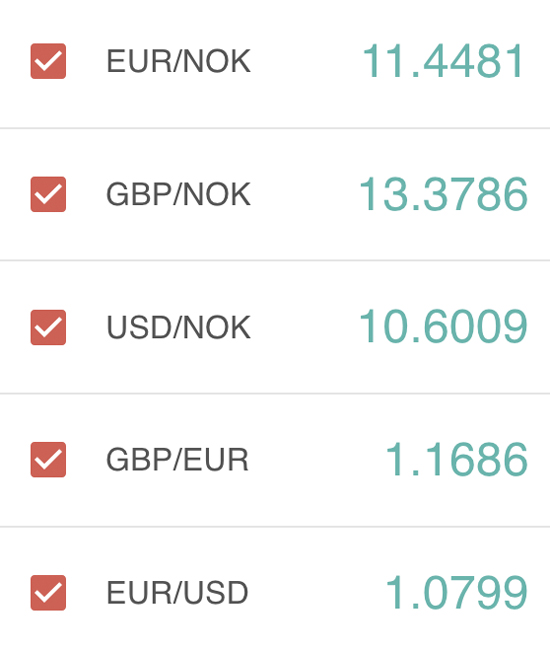Click the 1.1686 exchange rate
Screen dimensions: 550x651
[x=457, y=460]
